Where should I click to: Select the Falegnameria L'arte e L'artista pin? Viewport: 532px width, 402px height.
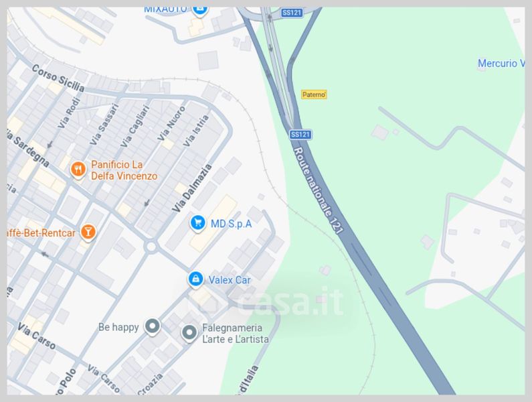click(189, 333)
